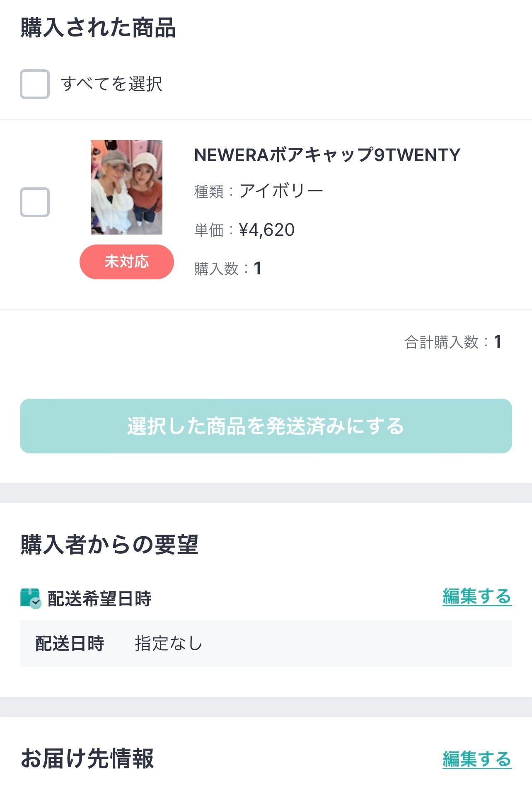
Task: Edit the 配送希望日時 via 編集する
Action: (477, 597)
